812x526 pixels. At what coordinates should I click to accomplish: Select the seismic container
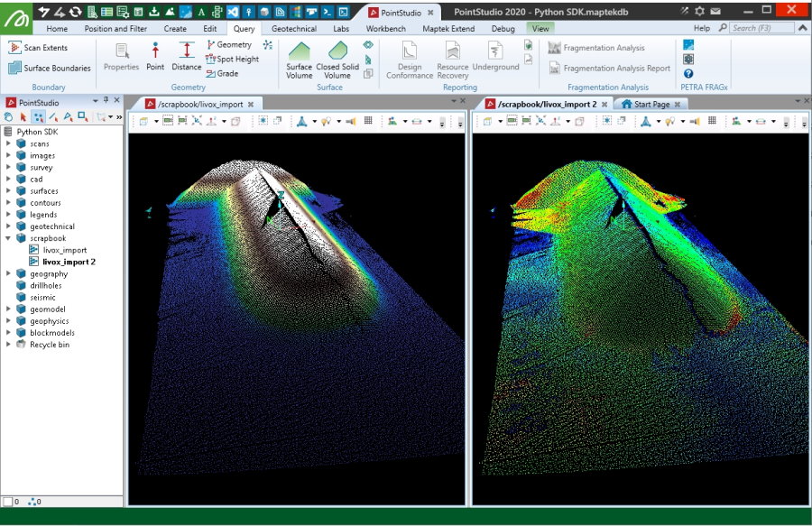(42, 297)
